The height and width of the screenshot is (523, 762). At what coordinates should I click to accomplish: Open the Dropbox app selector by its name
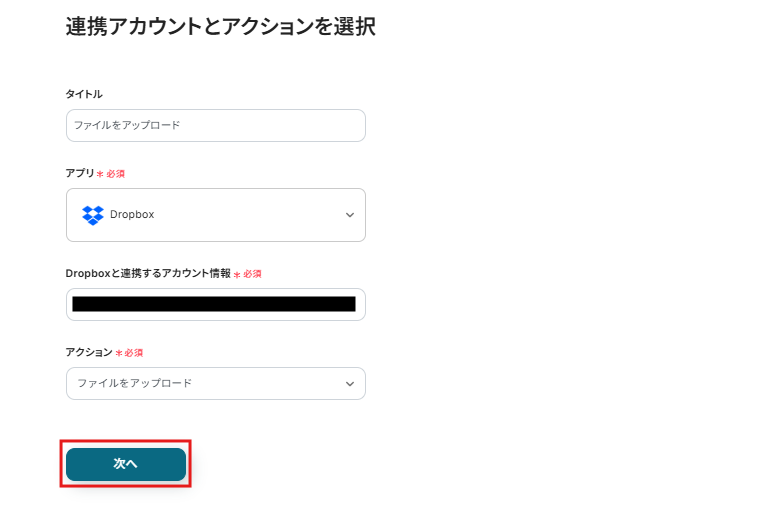132,215
